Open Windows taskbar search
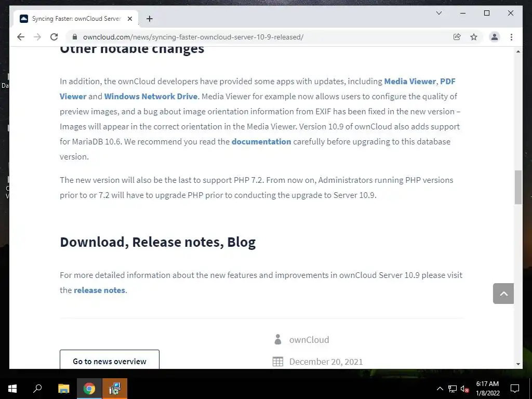 pos(37,389)
